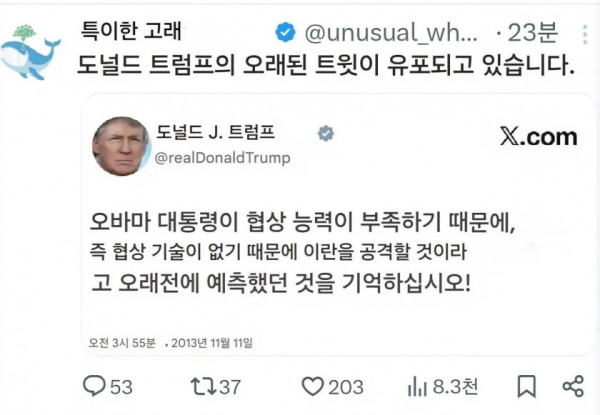Open the reply comments icon

(x=94, y=386)
